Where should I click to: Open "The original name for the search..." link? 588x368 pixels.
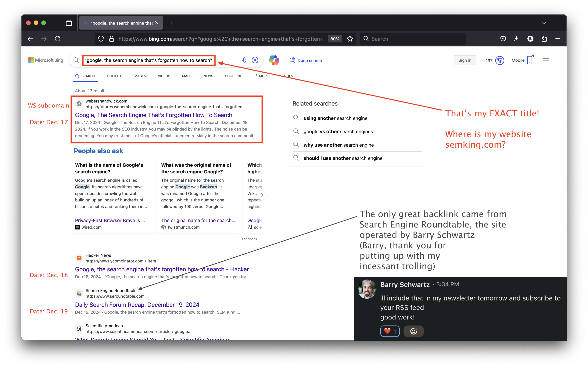[198, 220]
